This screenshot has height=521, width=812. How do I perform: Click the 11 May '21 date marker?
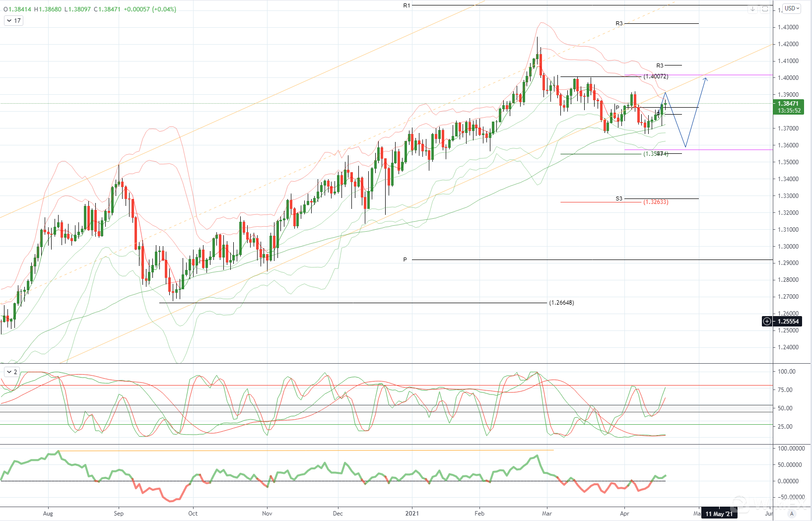pyautogui.click(x=719, y=514)
